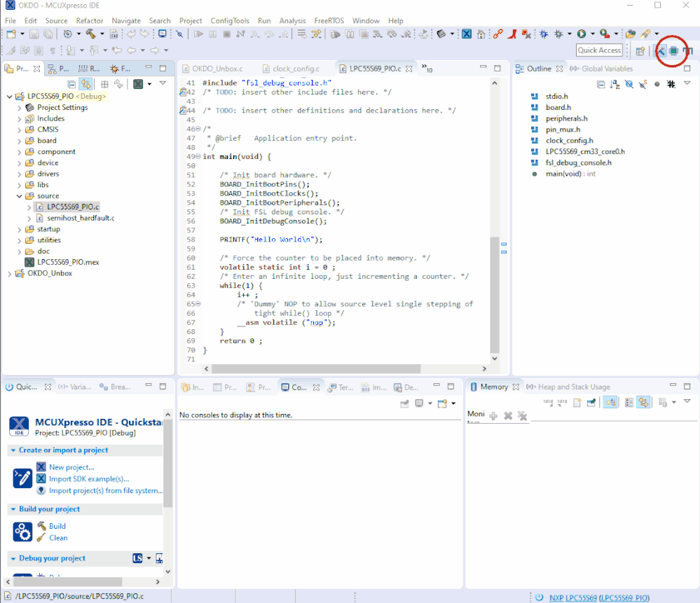The image size is (700, 603).
Task: Click the blue gears Build icon in Quickstart
Action: tap(22, 532)
